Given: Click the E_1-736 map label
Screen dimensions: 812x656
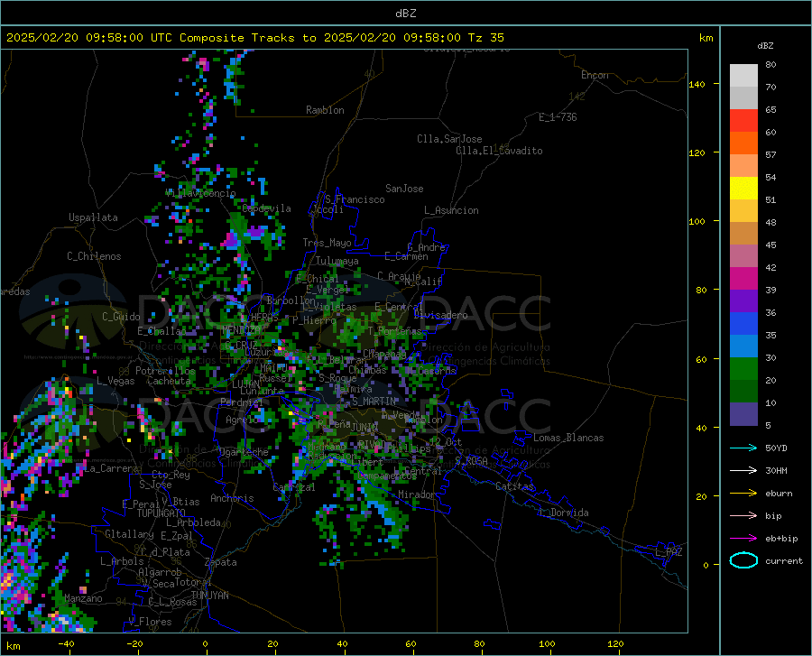Looking at the screenshot, I should pos(558,117).
